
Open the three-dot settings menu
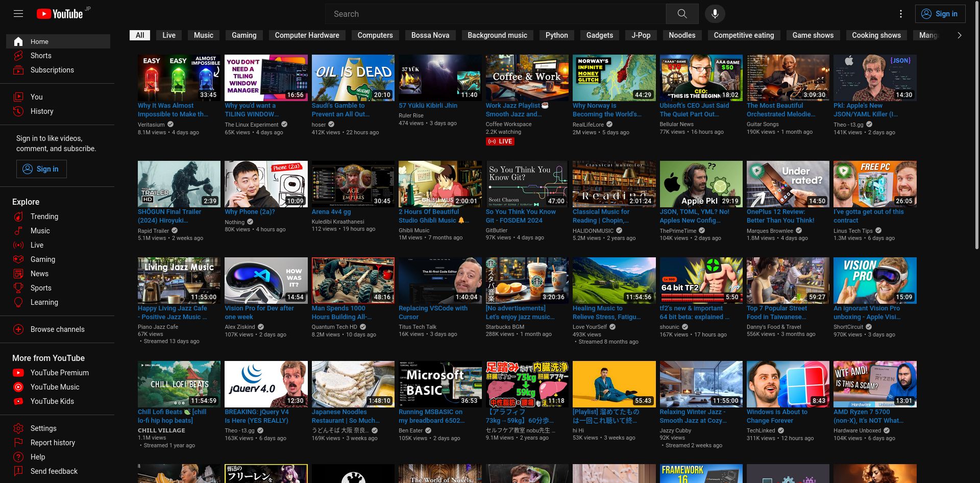point(901,14)
